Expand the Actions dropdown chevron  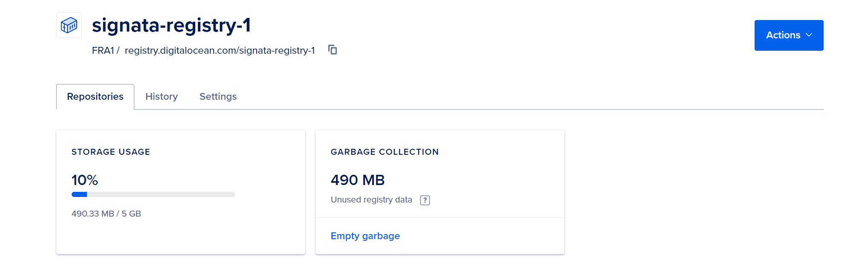809,35
